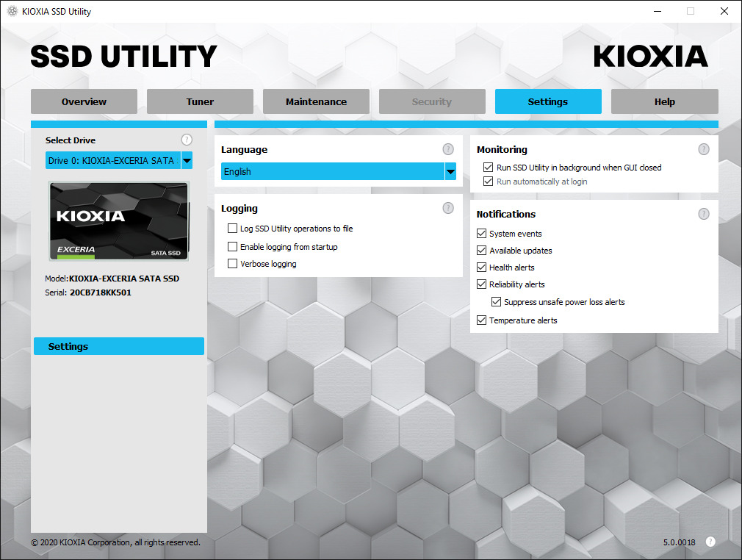Enable Log SSD Utility operations to file

click(233, 229)
